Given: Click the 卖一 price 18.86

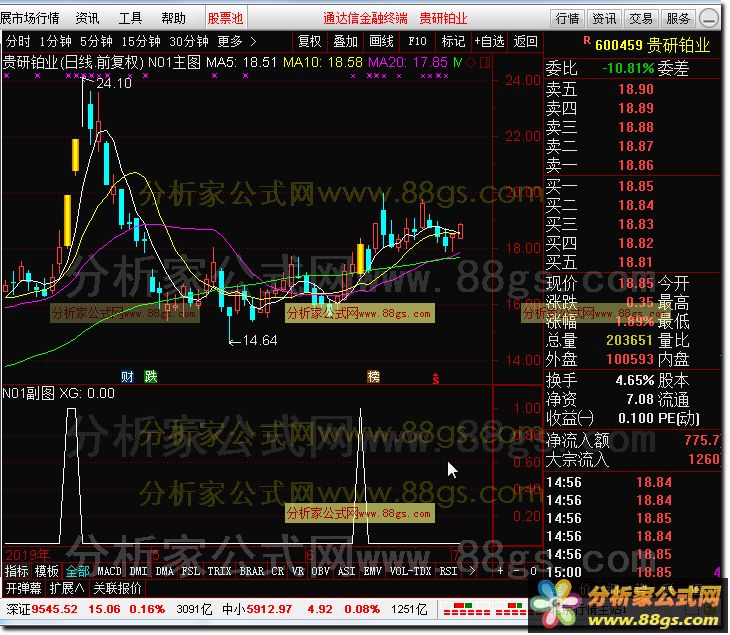Looking at the screenshot, I should [x=636, y=165].
